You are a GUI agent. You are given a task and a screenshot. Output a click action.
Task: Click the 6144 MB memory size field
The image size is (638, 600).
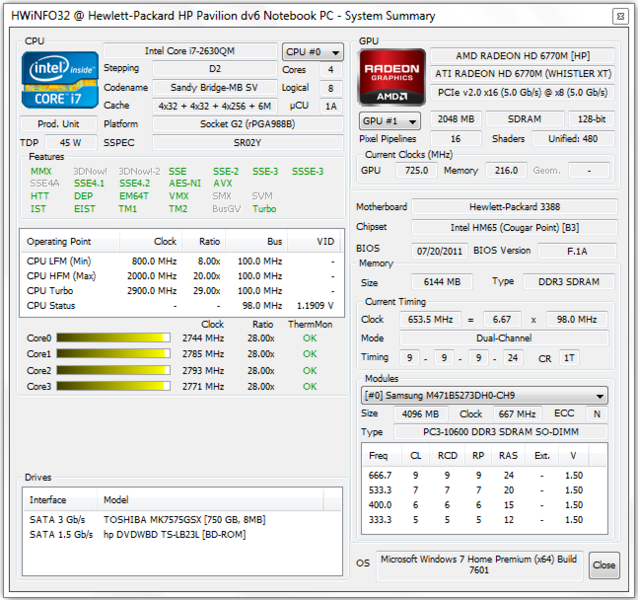[x=442, y=281]
